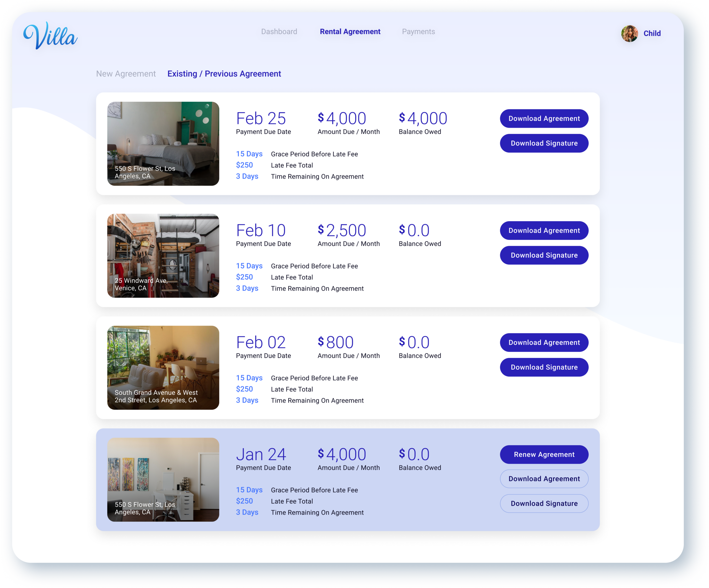Screen dimensions: 709x588
Task: Click the Villa logo
Action: [x=51, y=35]
